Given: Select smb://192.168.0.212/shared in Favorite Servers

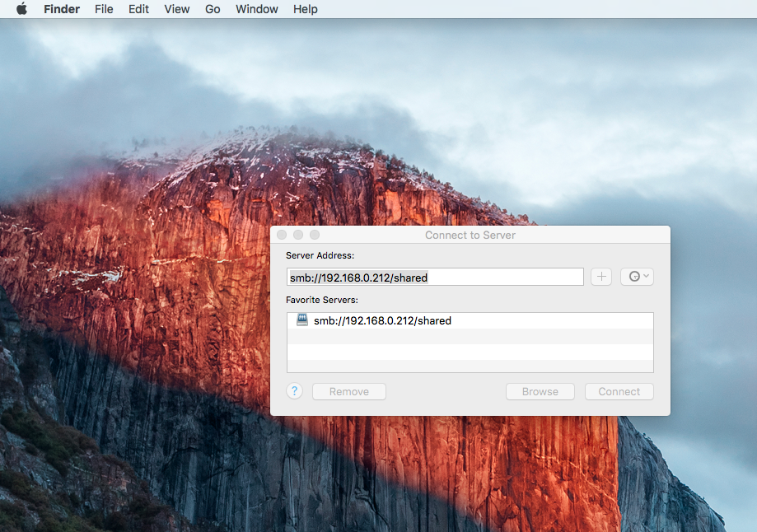Looking at the screenshot, I should [470, 320].
